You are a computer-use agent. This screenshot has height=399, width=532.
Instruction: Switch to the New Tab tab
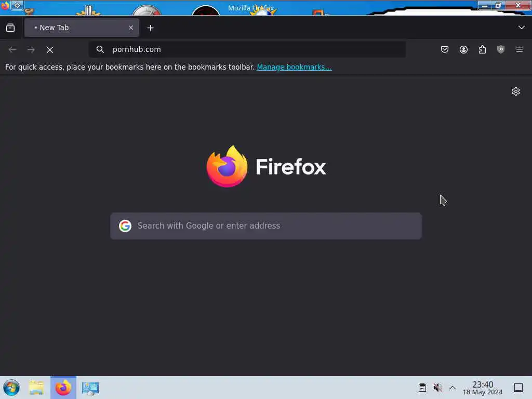(82, 28)
